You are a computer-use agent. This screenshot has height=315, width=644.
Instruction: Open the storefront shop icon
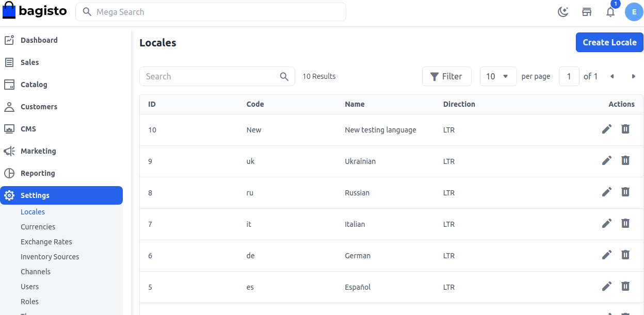click(587, 12)
